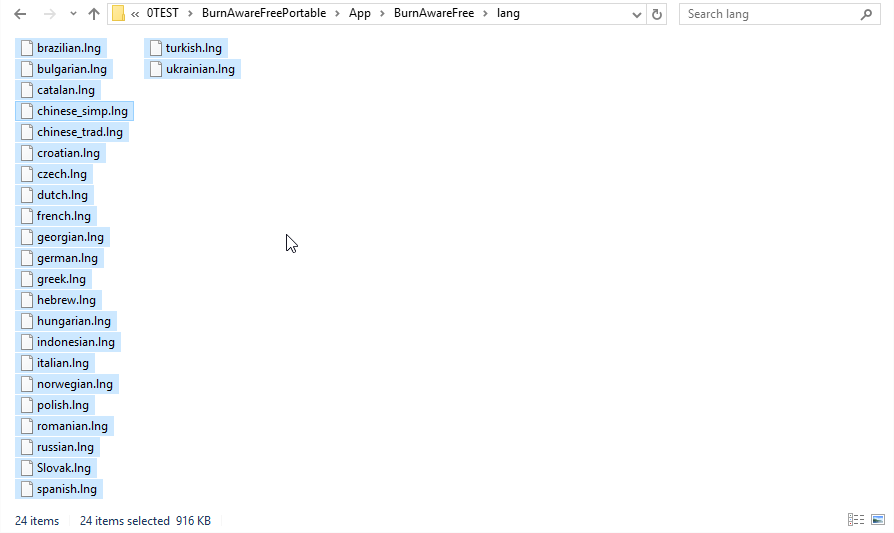Expand hidden path with double chevron

(135, 14)
